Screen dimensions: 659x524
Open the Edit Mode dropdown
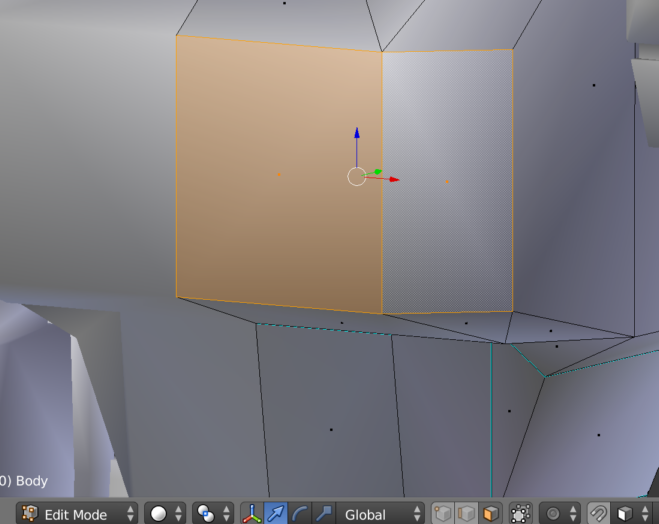click(77, 514)
